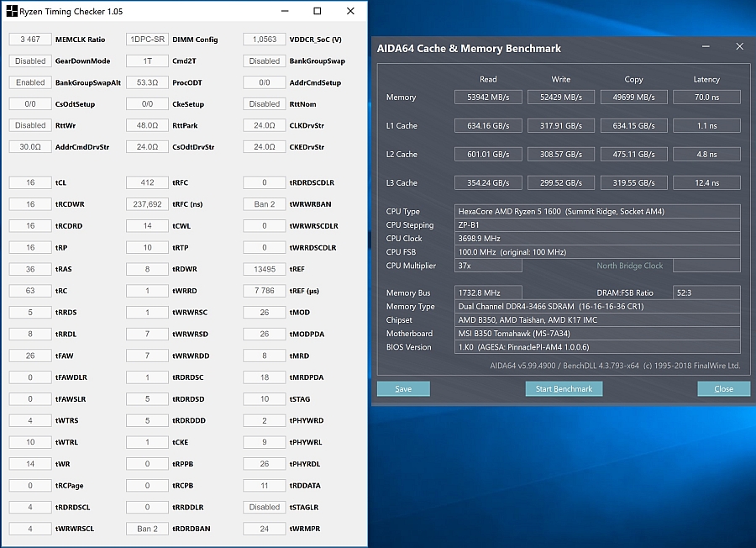
Task: Close the AIDA64 benchmark window with X
Action: (739, 47)
